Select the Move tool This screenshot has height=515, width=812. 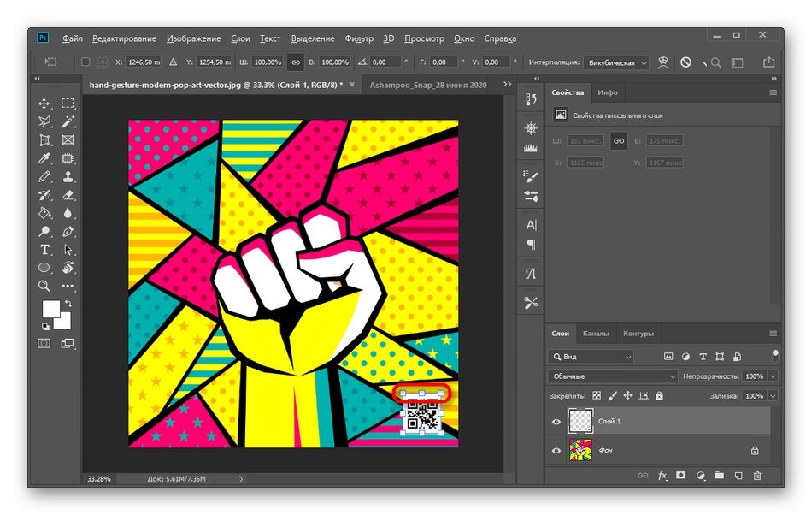click(x=43, y=103)
